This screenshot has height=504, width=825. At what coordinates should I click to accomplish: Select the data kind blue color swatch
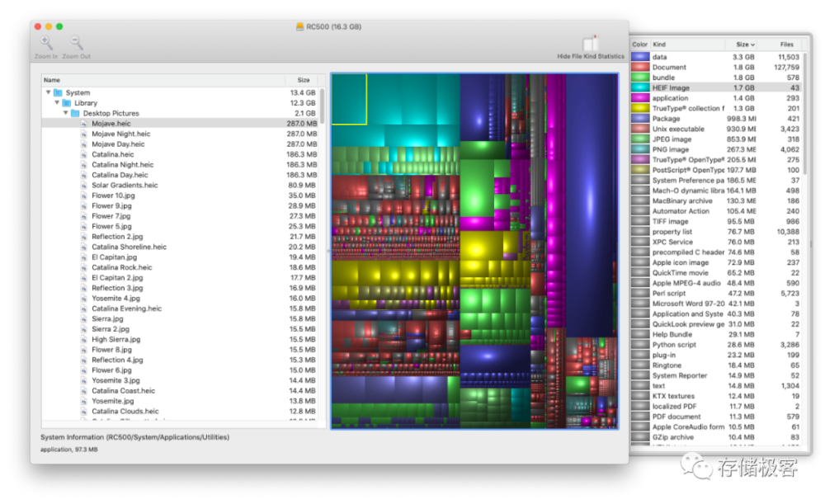coord(640,57)
